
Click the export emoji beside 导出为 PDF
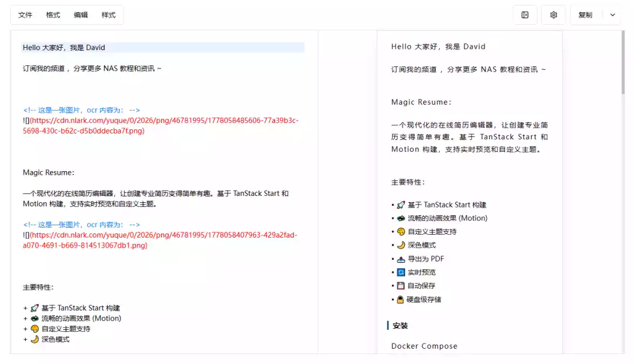tap(401, 259)
